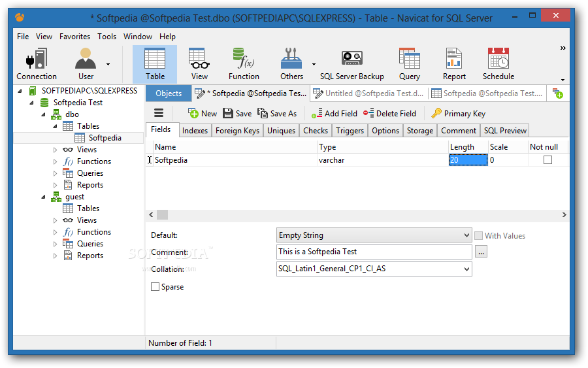Collapse the SOFTPEDIAPC\SQLEXPRESS server node
588x368 pixels.
[x=20, y=91]
